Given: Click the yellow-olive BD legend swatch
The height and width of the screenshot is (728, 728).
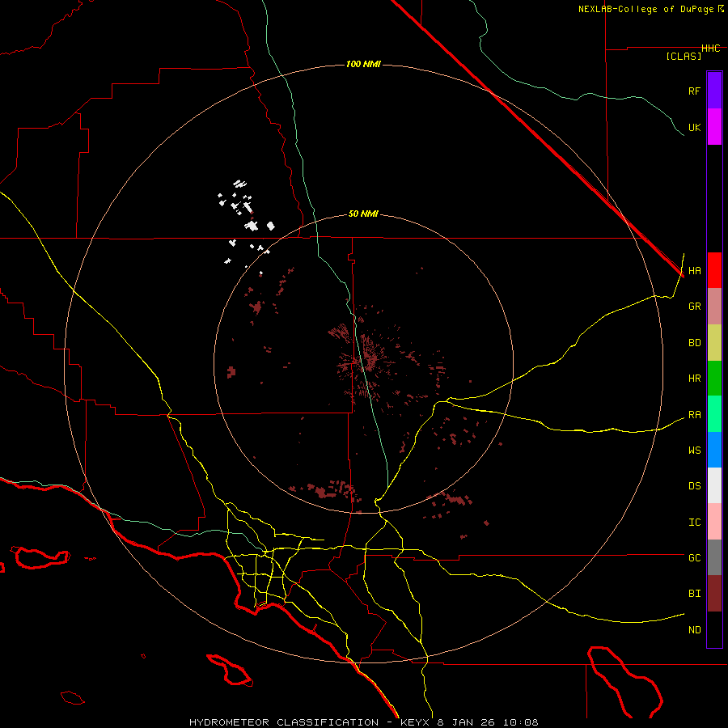Looking at the screenshot, I should (714, 342).
